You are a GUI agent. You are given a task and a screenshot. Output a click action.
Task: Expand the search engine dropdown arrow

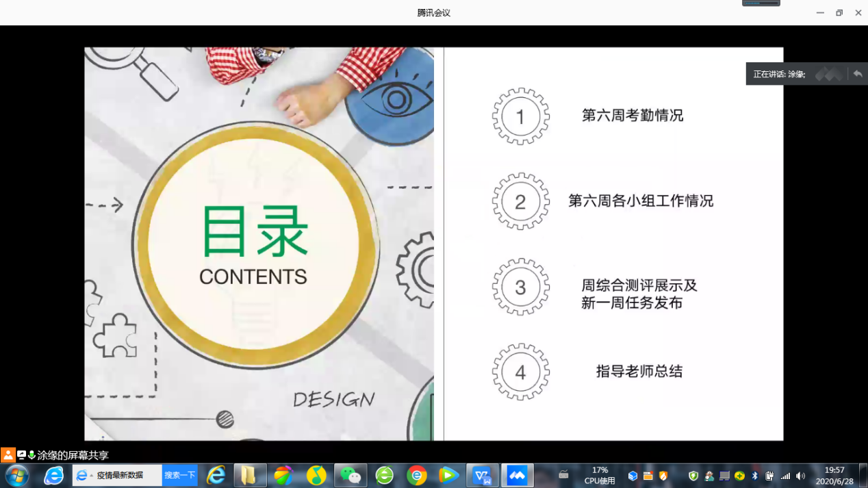(x=91, y=476)
